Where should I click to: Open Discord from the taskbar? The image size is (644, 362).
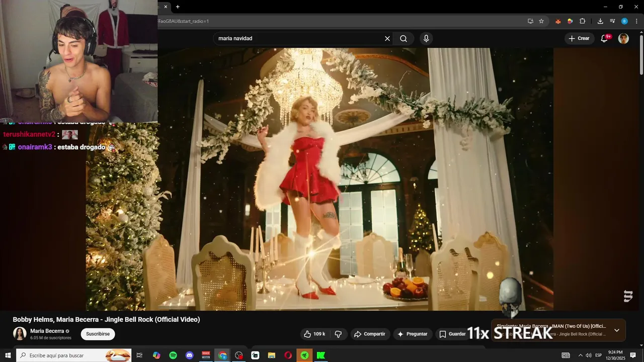pos(189,355)
